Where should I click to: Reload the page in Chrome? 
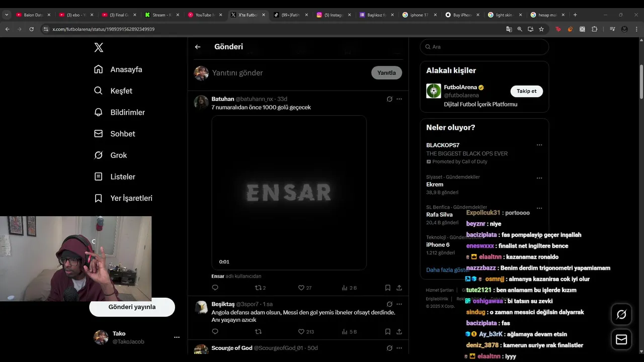[31, 29]
